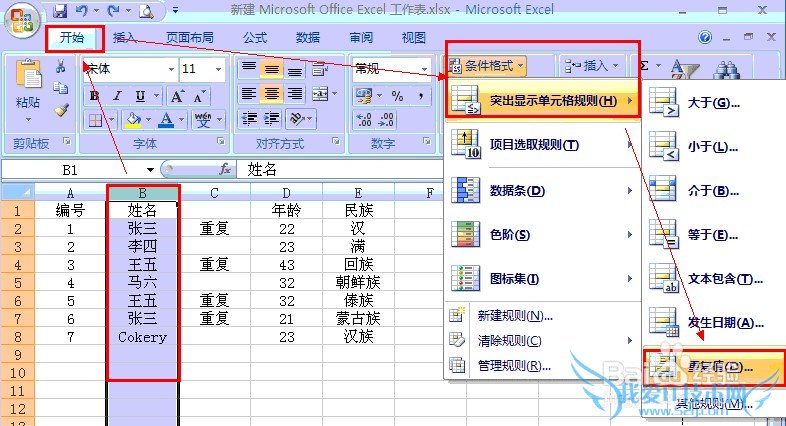Decrease font size with the smaller A
The image size is (786, 426).
[199, 96]
